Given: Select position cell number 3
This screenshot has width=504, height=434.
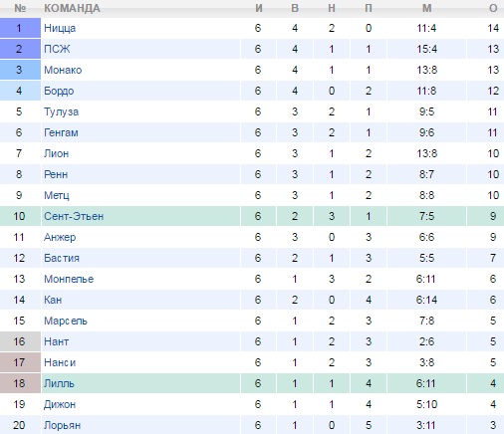Looking at the screenshot, I should click(x=20, y=70).
